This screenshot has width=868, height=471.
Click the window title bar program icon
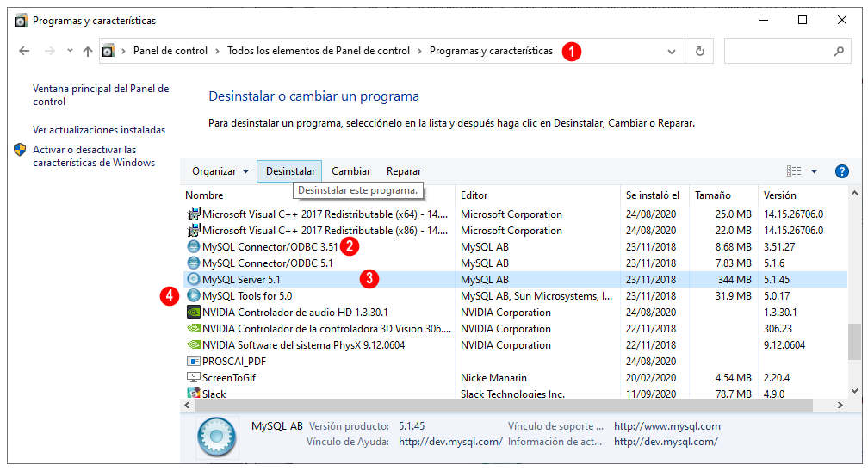[x=21, y=21]
